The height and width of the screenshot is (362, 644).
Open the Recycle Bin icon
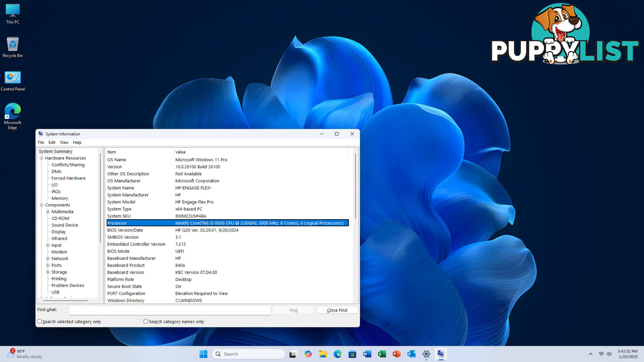(13, 47)
